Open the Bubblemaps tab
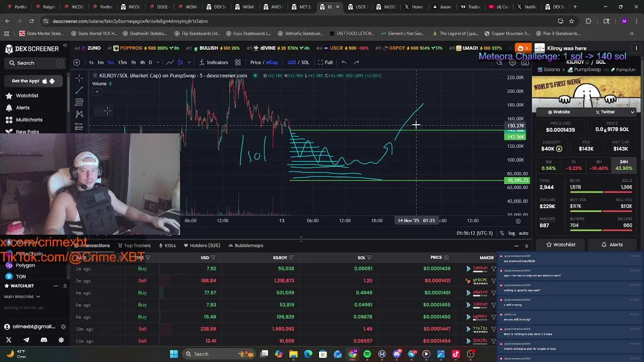Viewport: 644px width, 362px height. (x=246, y=245)
